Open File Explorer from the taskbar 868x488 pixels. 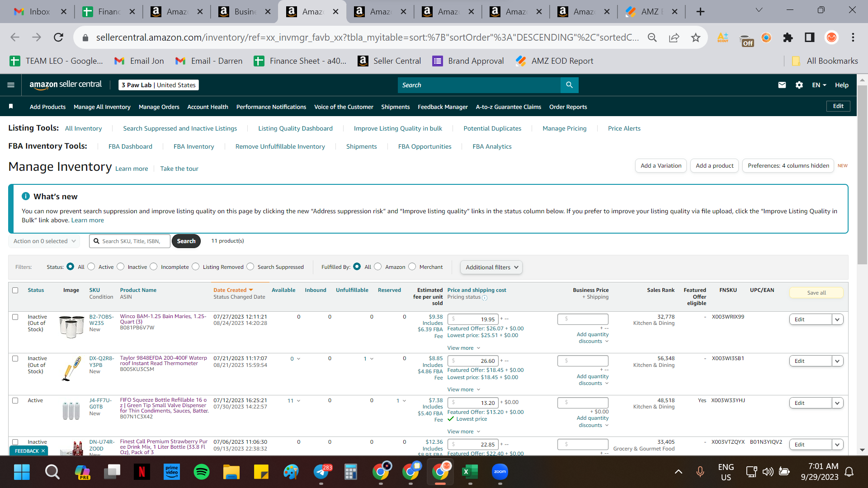tap(231, 472)
